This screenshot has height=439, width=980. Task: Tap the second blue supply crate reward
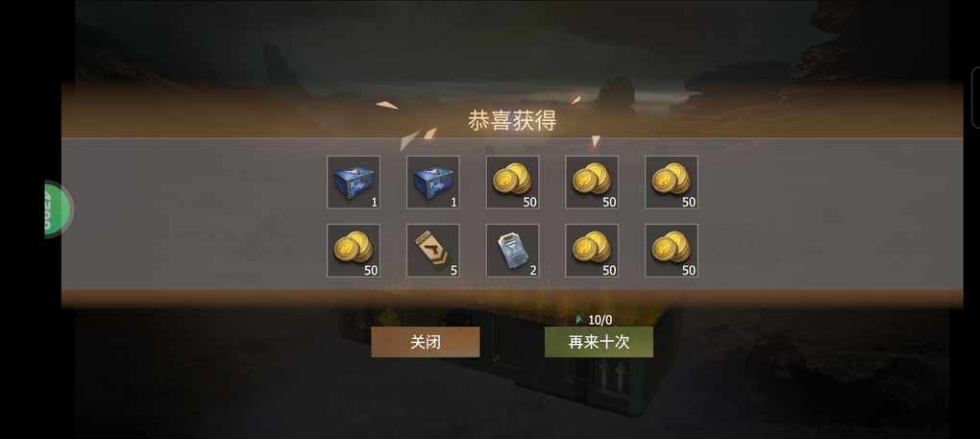[x=432, y=182]
